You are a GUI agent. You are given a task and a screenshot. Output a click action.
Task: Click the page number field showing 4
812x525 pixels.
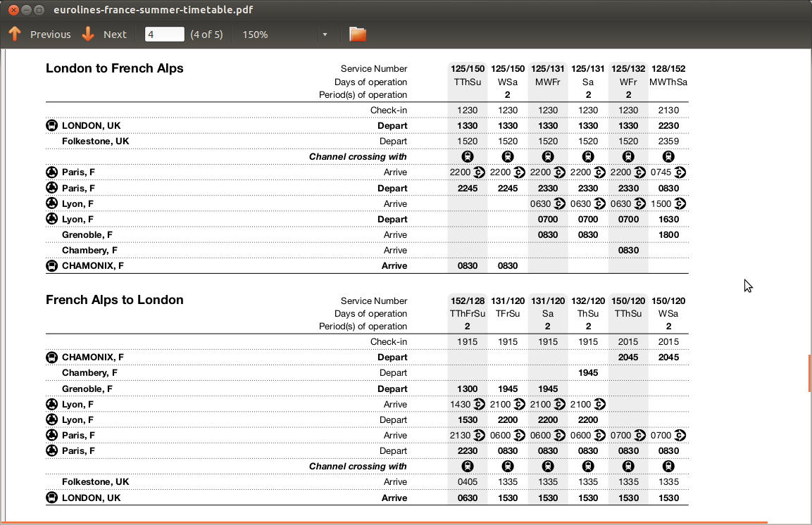click(x=164, y=34)
